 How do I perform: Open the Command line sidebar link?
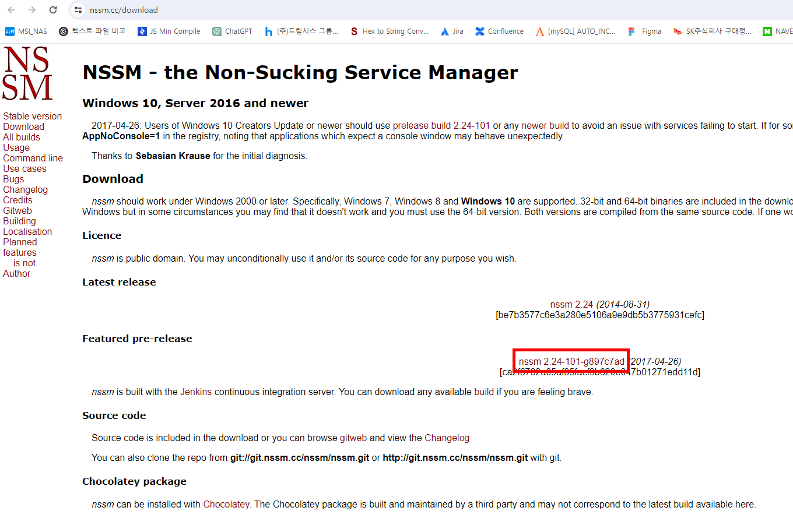(x=33, y=158)
